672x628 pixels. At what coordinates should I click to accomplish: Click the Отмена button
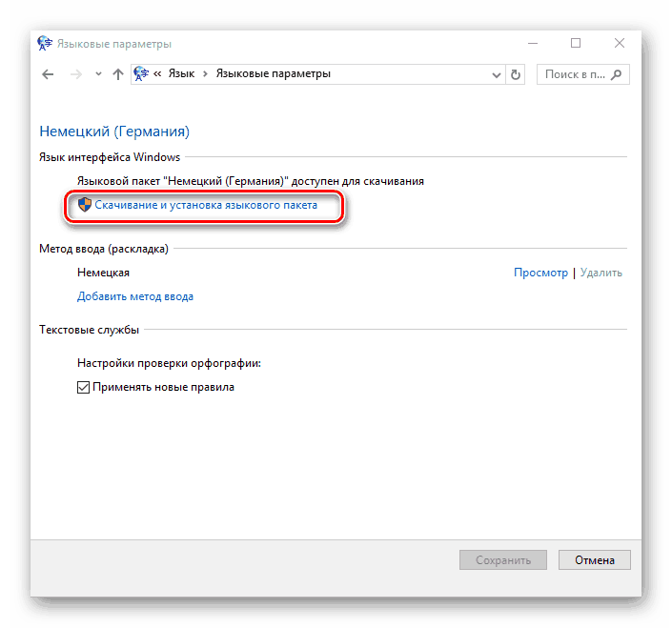point(595,560)
